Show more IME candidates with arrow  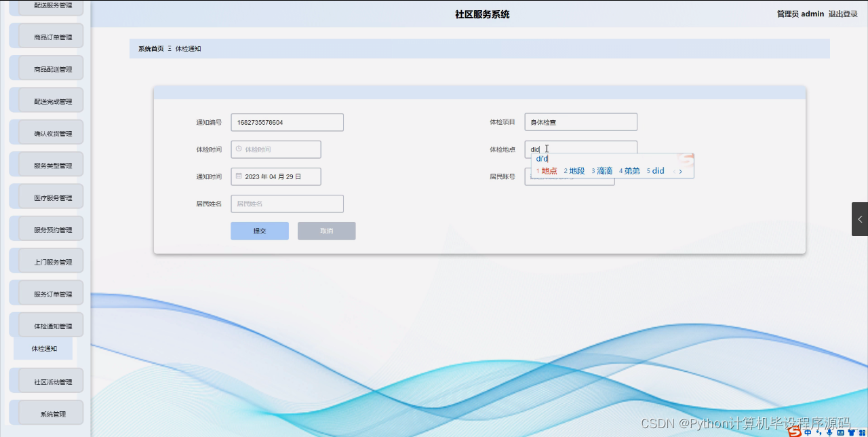681,171
